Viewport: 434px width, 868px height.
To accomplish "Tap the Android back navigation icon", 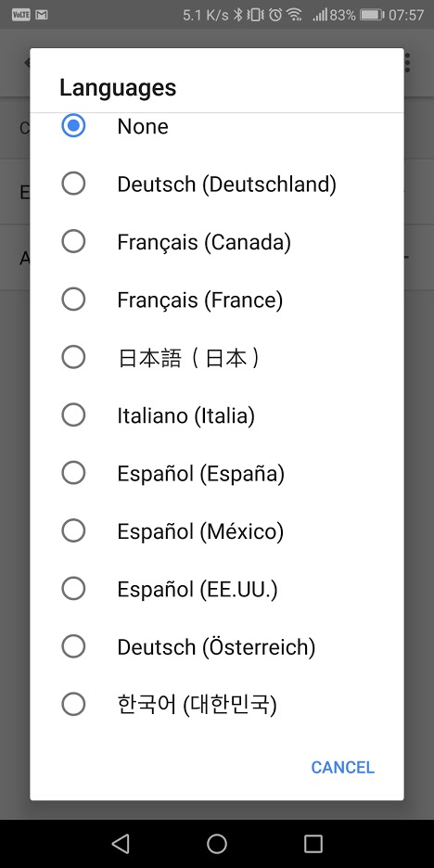I will 121,844.
